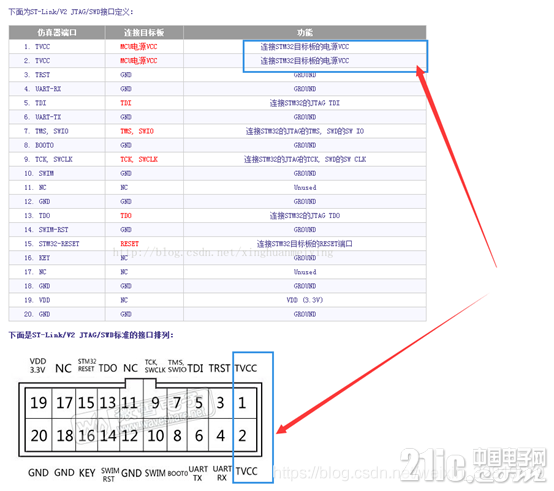Select the '6. UART-TX' port cell

[57, 117]
